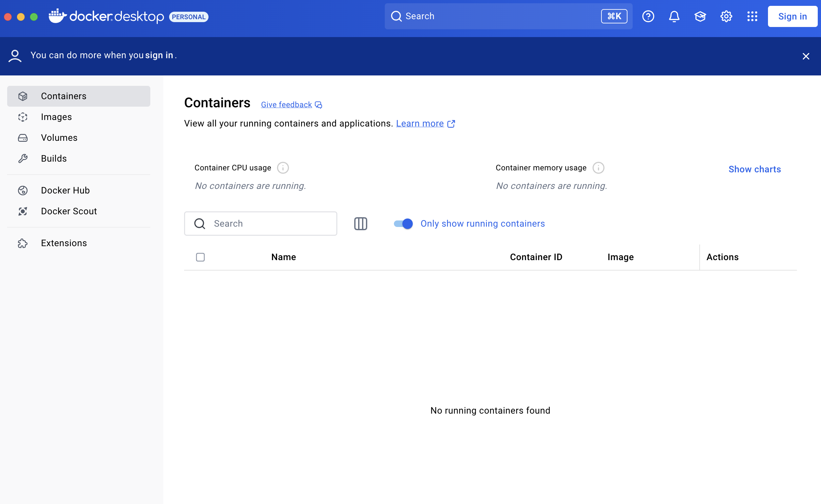Open the apps grid icon
Image resolution: width=821 pixels, height=504 pixels.
coord(752,16)
